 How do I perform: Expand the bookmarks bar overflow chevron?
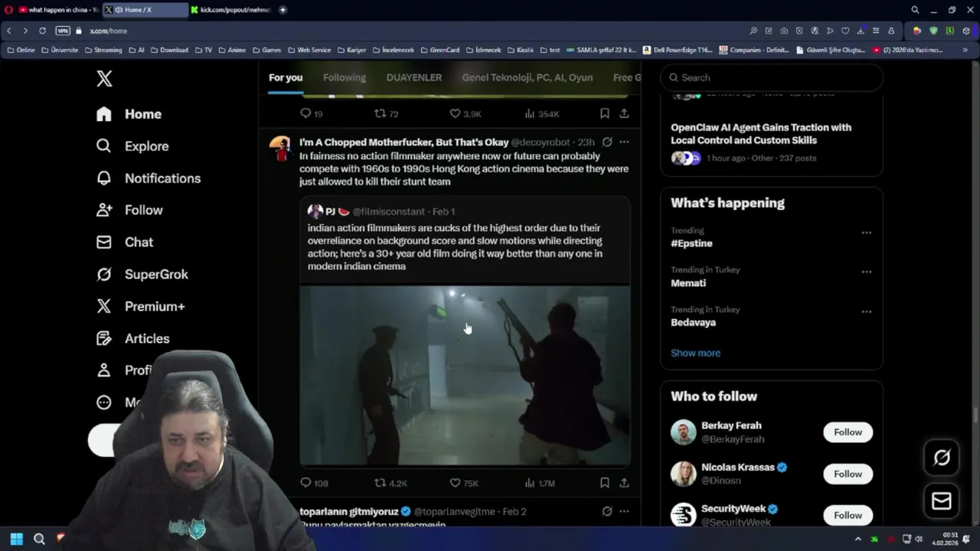pos(965,50)
